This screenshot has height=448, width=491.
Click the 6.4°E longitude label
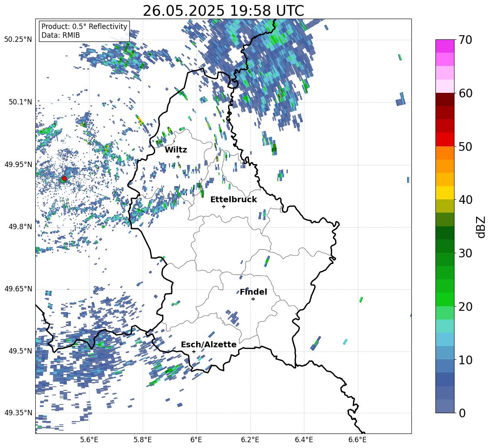click(x=304, y=440)
